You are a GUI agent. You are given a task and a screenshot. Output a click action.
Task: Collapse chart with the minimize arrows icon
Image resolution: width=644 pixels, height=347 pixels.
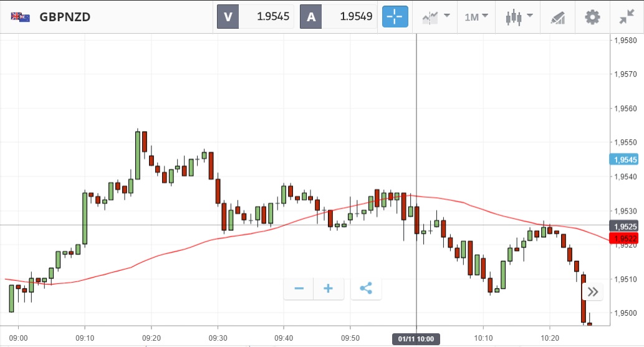[627, 17]
